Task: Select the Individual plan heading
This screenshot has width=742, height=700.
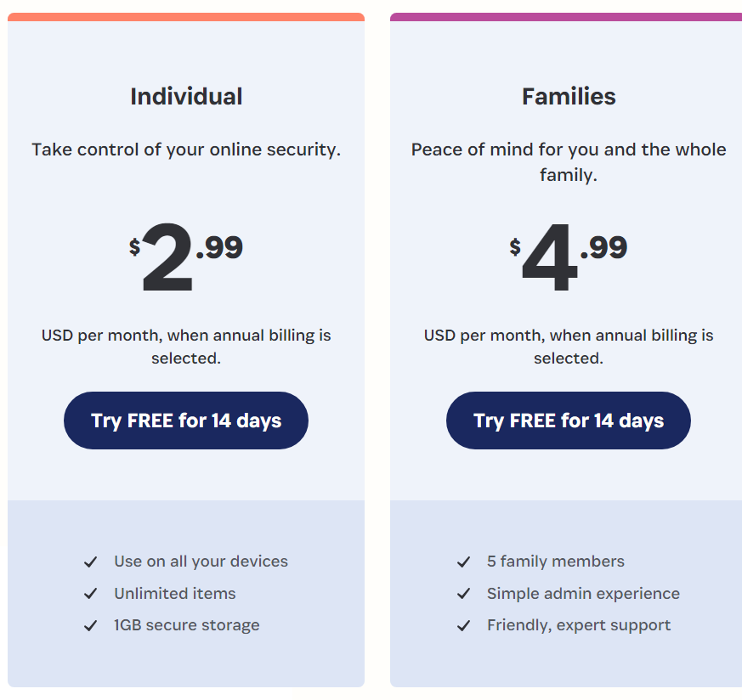Action: pos(185,96)
